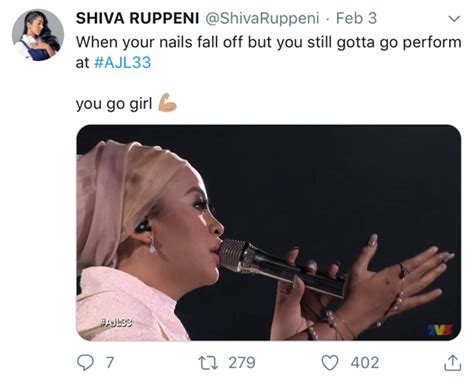This screenshot has height=384, width=474.
Task: Retweet using the retweet arrows icon
Action: pyautogui.click(x=208, y=362)
